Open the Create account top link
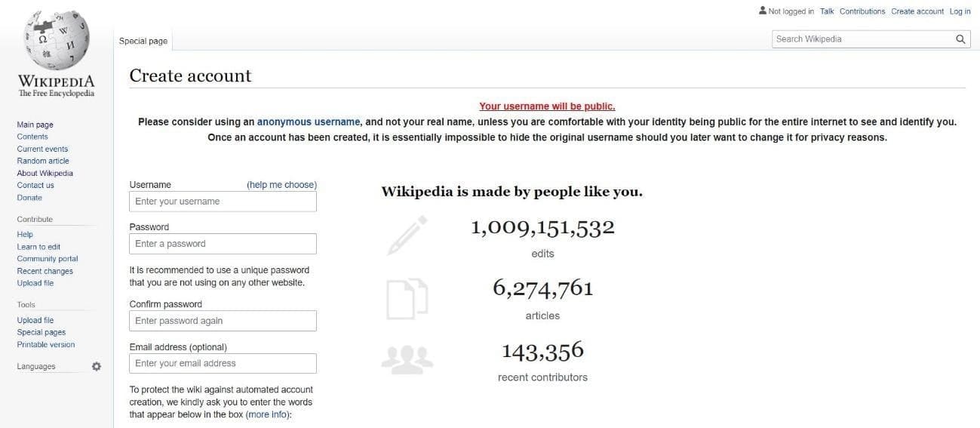The image size is (980, 428). click(x=917, y=11)
